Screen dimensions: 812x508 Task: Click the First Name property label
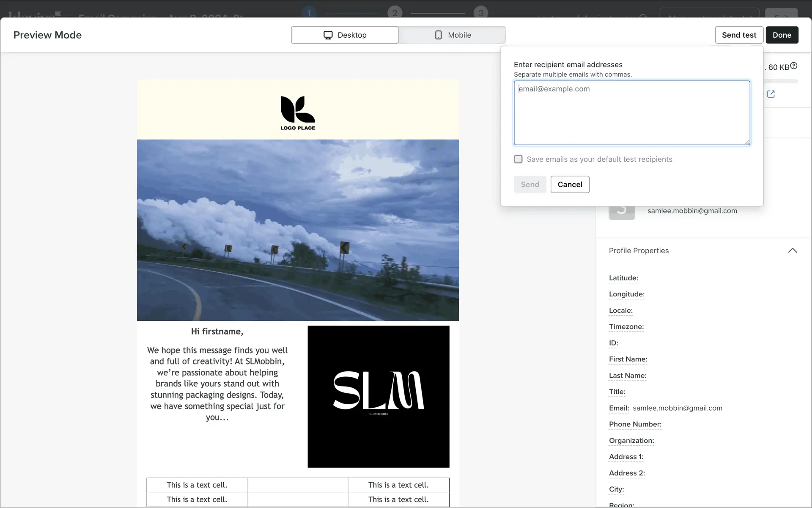[x=628, y=359]
